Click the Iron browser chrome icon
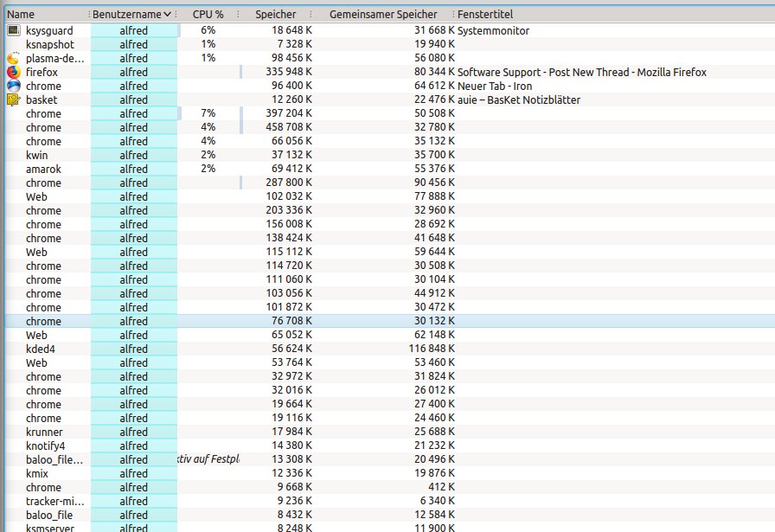Screen dimensions: 775x532 pyautogui.click(x=13, y=86)
